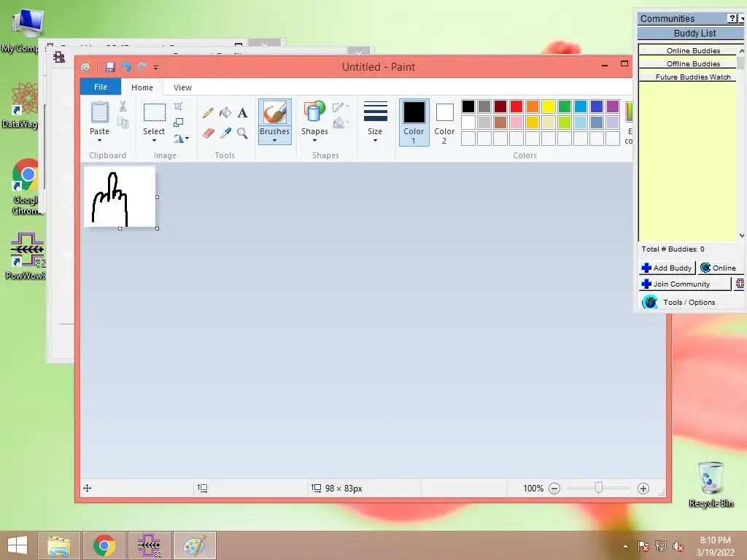Click the network icon in system tray
This screenshot has width=747, height=560.
point(661,546)
